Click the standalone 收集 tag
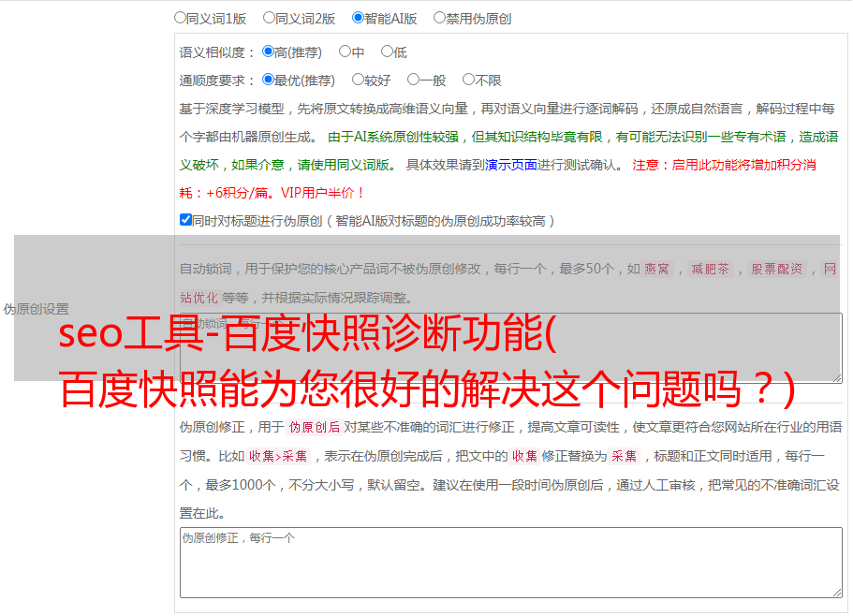Viewport: 853px width, 616px height. [x=525, y=456]
